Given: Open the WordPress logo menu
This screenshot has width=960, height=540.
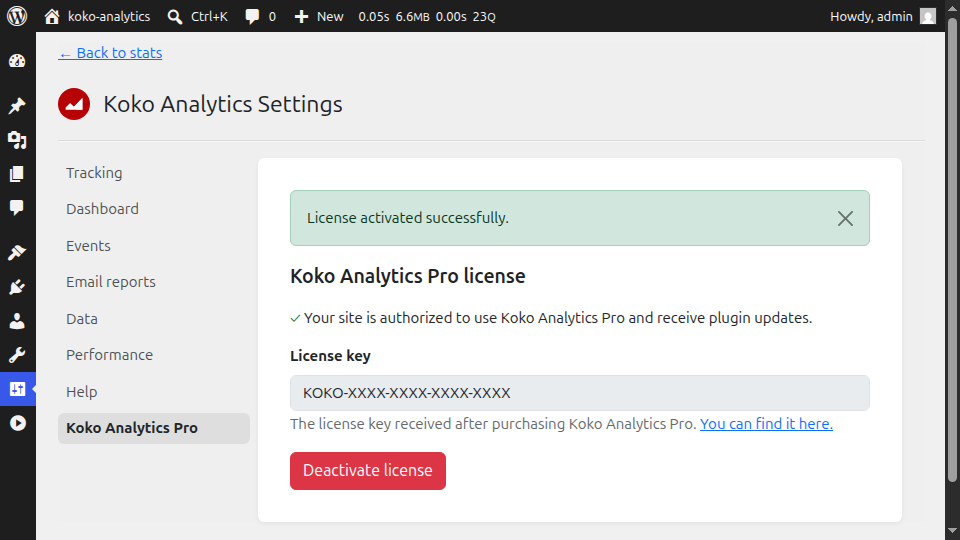Looking at the screenshot, I should coord(17,16).
